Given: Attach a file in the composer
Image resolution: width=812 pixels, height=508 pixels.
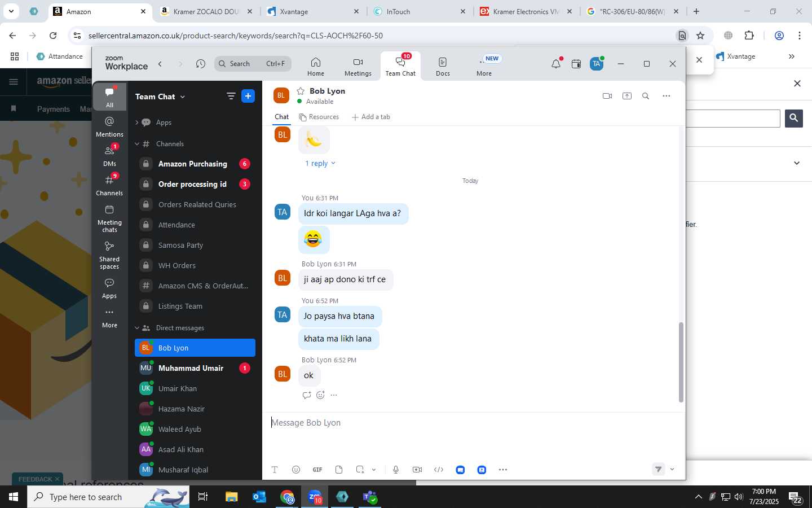Looking at the screenshot, I should click(339, 470).
